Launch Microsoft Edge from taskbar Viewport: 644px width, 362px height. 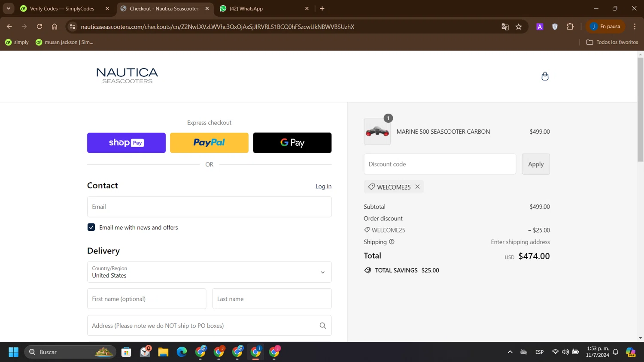(182, 352)
